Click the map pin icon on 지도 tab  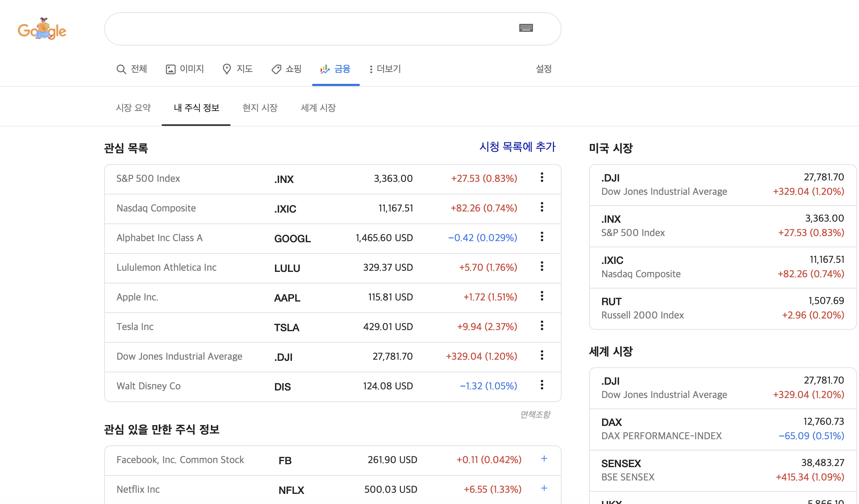[x=227, y=69]
